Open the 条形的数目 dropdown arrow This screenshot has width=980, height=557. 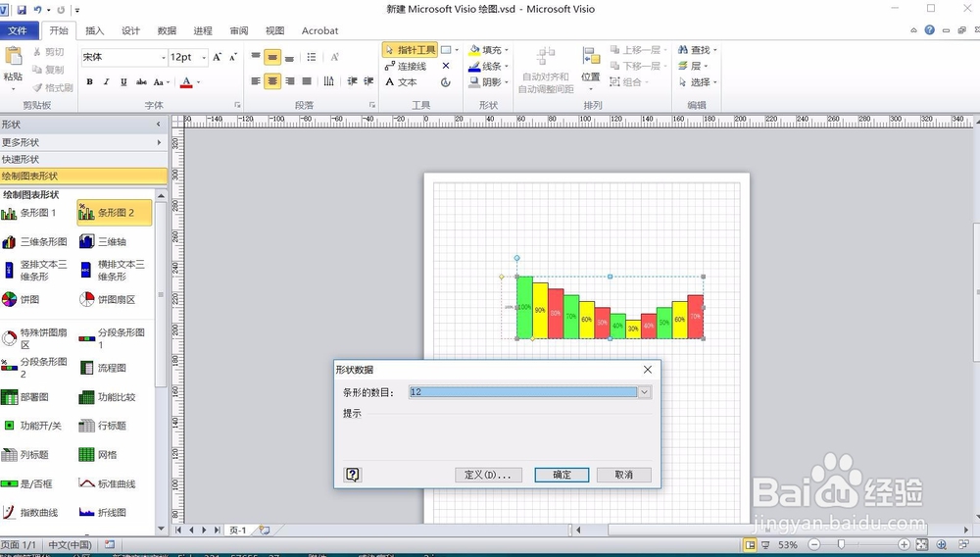click(645, 392)
